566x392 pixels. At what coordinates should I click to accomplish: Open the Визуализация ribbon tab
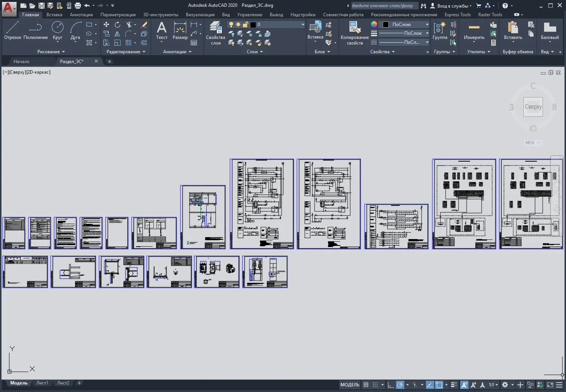(x=200, y=15)
